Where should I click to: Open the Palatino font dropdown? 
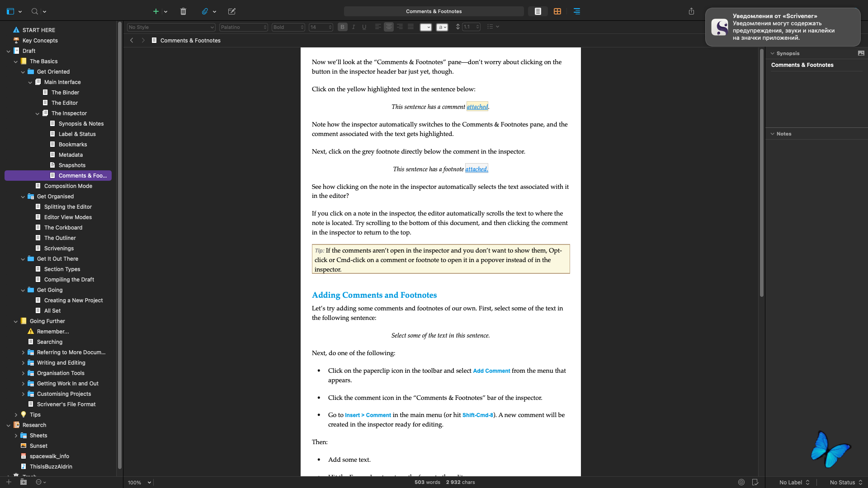(244, 27)
